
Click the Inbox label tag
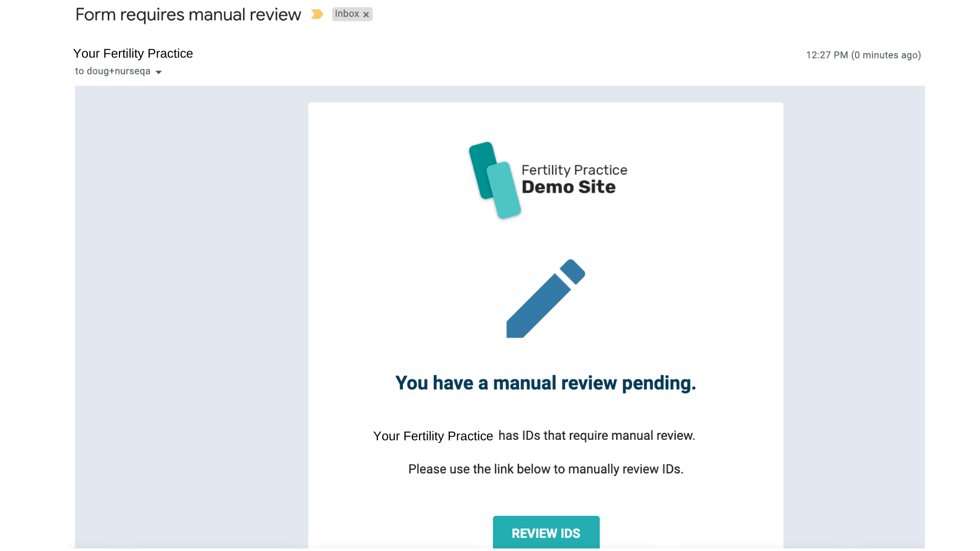pos(347,14)
